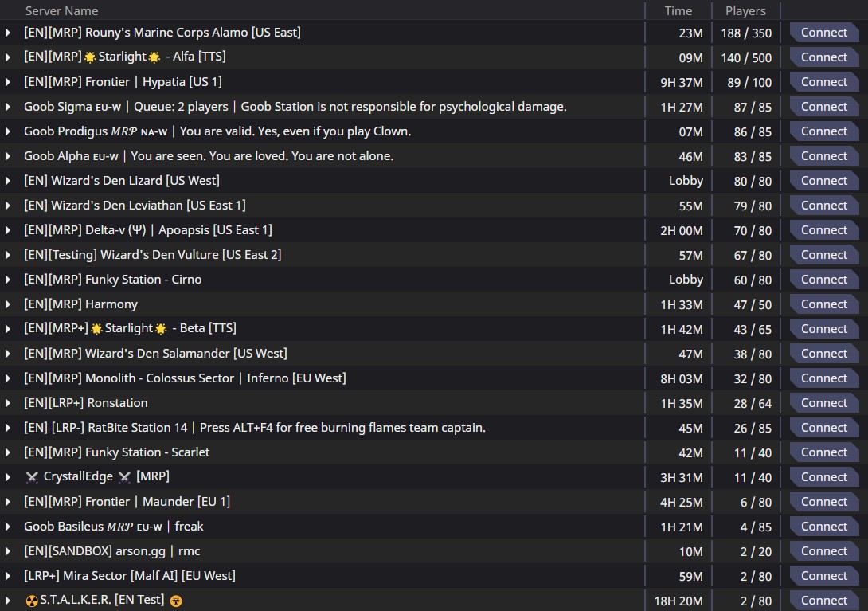This screenshot has height=611, width=868.
Task: Click Frontier Maunder [EU 1] server name
Action: (x=127, y=502)
